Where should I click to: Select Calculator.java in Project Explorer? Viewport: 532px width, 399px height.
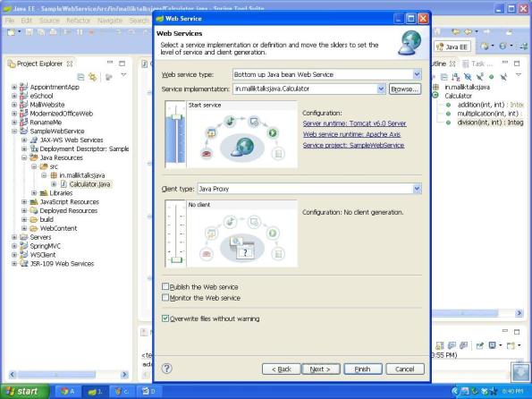coord(89,184)
